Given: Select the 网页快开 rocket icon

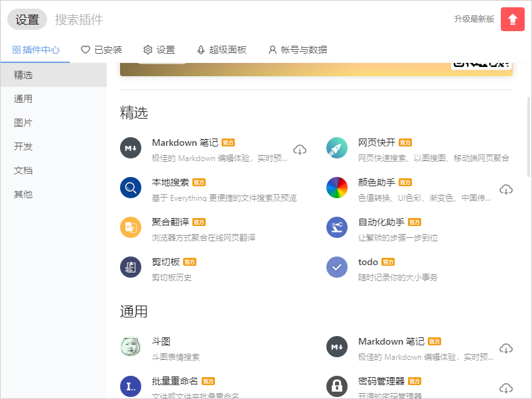Looking at the screenshot, I should (337, 148).
